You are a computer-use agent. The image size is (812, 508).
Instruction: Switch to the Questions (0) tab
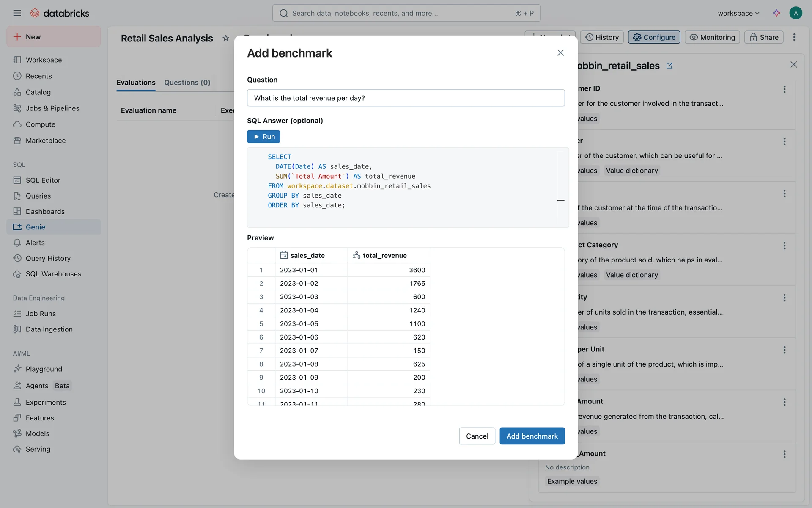pyautogui.click(x=187, y=83)
